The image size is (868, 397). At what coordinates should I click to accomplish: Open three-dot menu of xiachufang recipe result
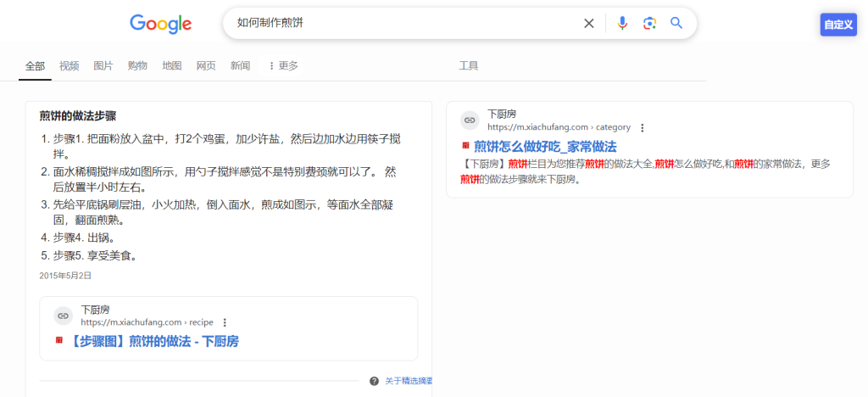pyautogui.click(x=224, y=322)
